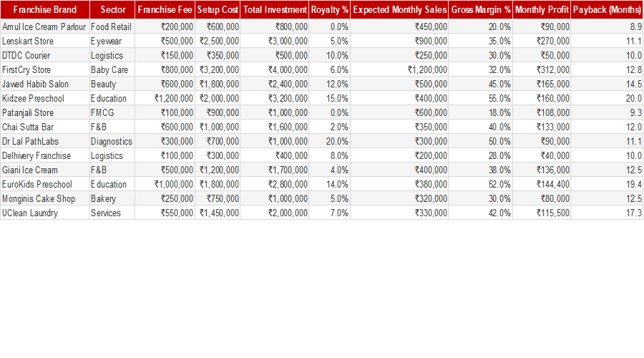
Task: Click Patanjali's 9.3 payback cell
Action: (607, 112)
